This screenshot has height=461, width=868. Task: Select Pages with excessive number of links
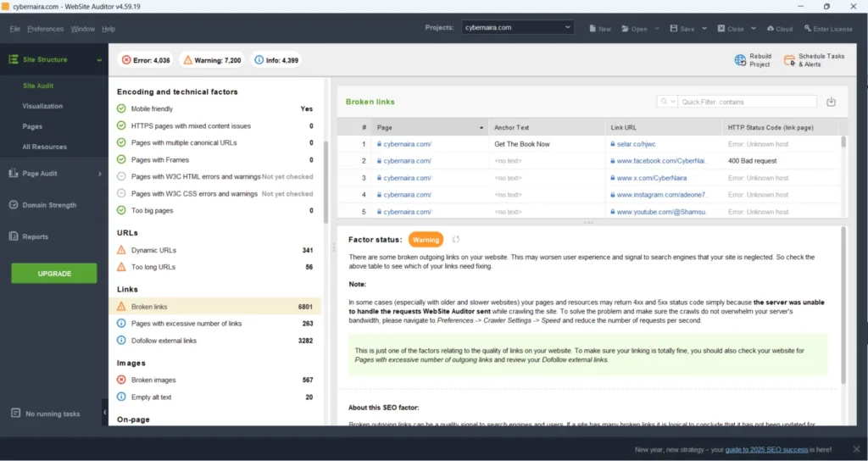(x=215, y=323)
